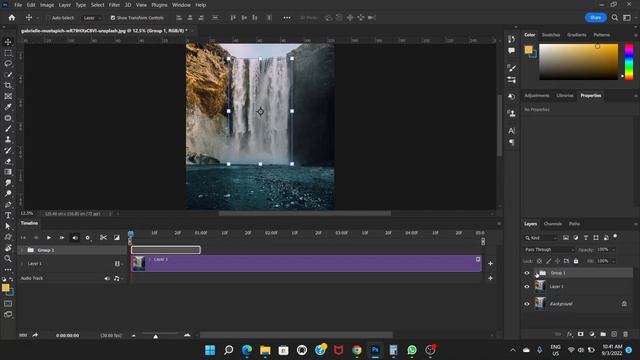Play the timeline
This screenshot has height=360, width=640.
pyautogui.click(x=49, y=238)
